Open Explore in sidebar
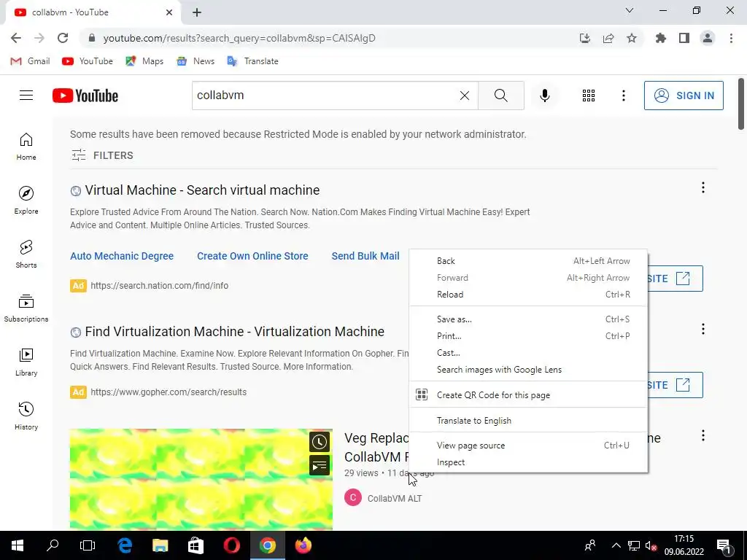The image size is (747, 560). click(26, 200)
